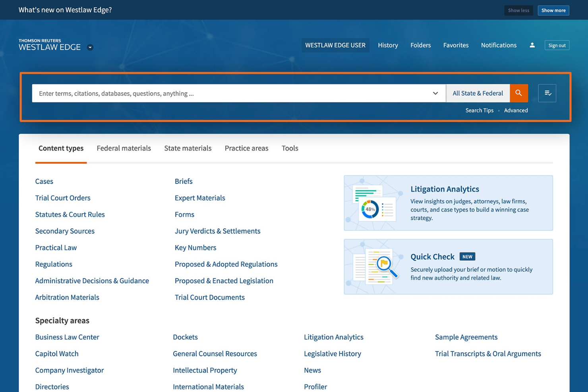Open the Quick Check card heading
Image resolution: width=588 pixels, height=392 pixels.
point(432,257)
